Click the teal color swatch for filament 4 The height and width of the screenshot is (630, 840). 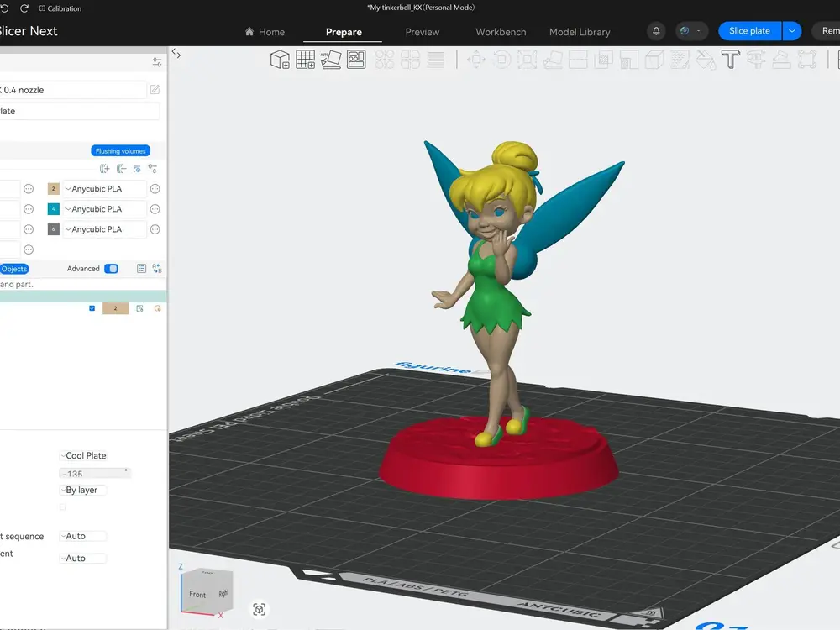tap(54, 209)
